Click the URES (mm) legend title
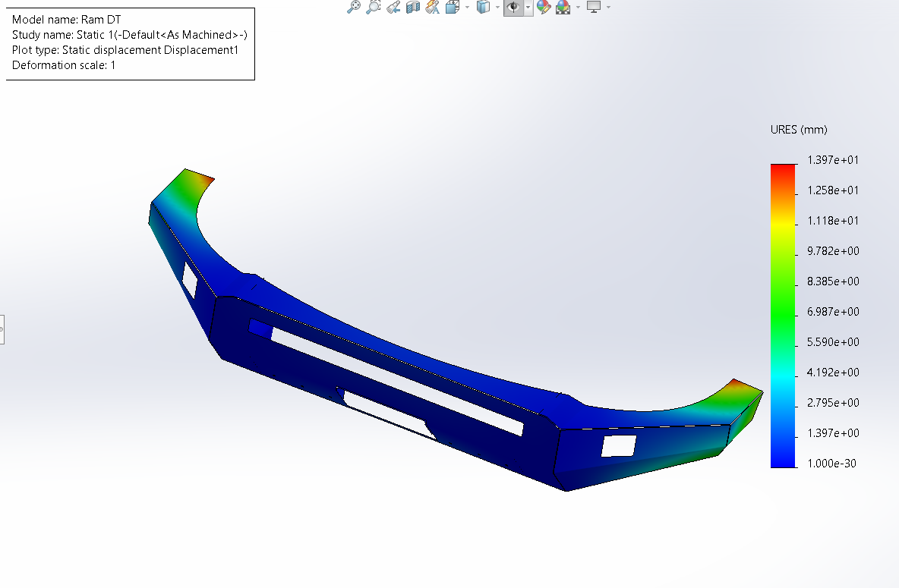Viewport: 899px width, 588px height. (799, 130)
